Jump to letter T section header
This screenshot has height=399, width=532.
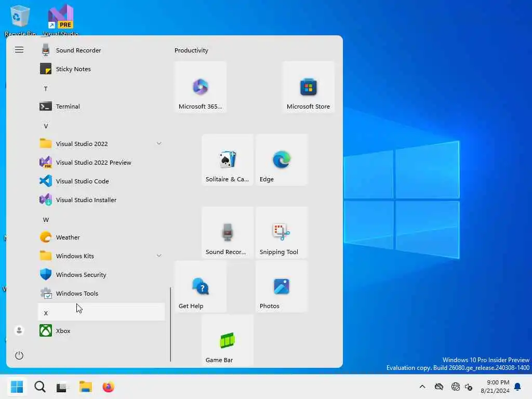point(101,89)
